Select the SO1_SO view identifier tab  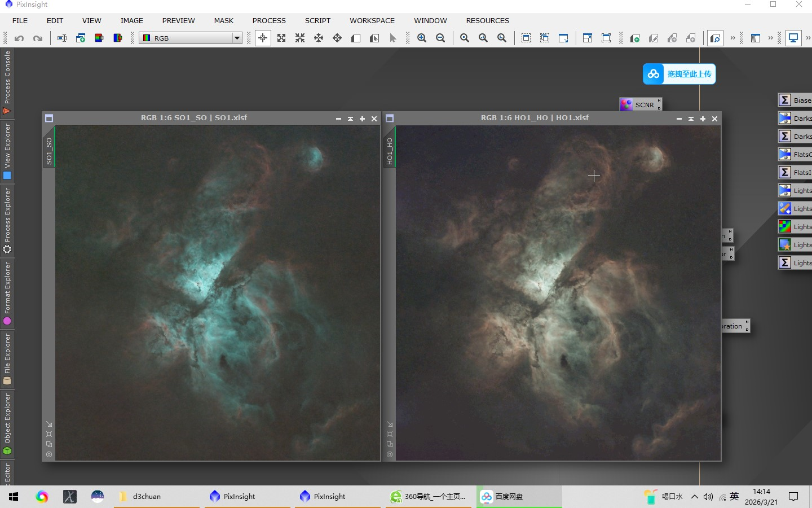tap(49, 151)
